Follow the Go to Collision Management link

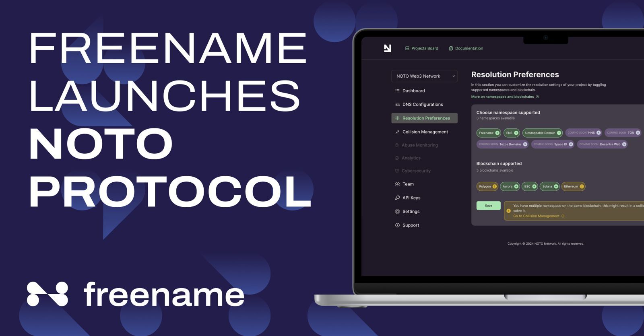539,216
